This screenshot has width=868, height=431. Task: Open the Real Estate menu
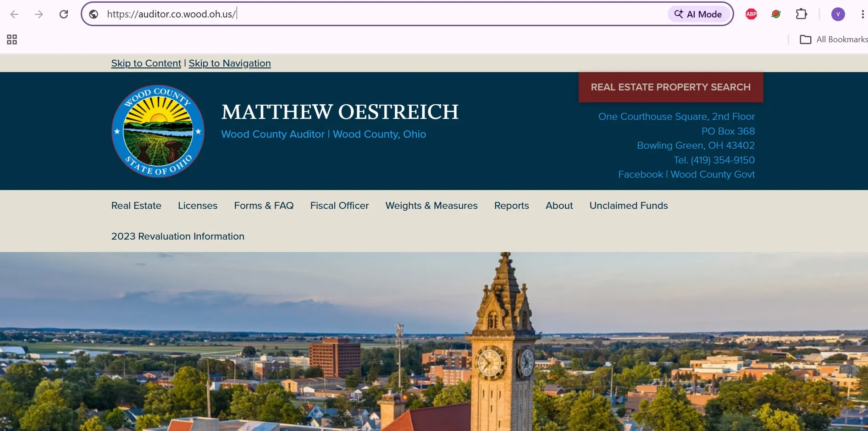[136, 206]
